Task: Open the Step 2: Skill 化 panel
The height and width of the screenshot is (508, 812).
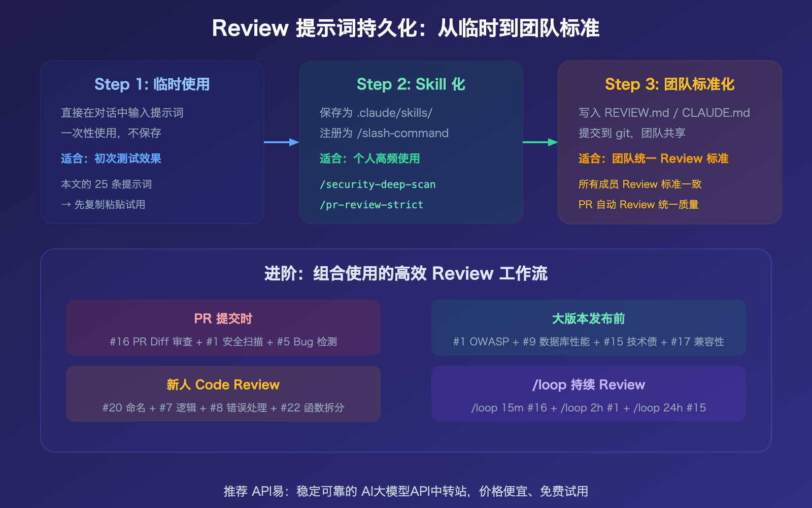Action: [x=411, y=142]
